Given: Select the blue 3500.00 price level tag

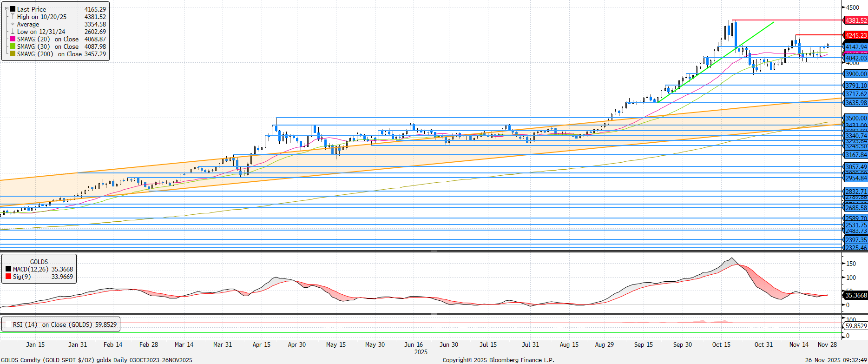Looking at the screenshot, I should point(855,118).
